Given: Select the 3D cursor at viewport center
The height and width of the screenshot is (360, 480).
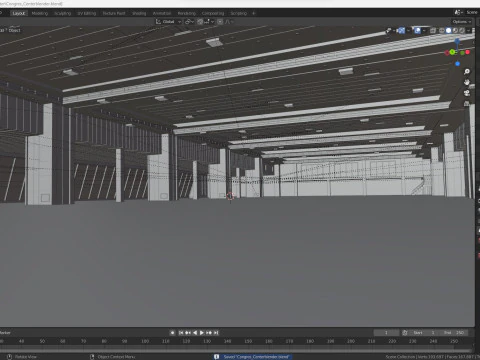Looking at the screenshot, I should 230,196.
